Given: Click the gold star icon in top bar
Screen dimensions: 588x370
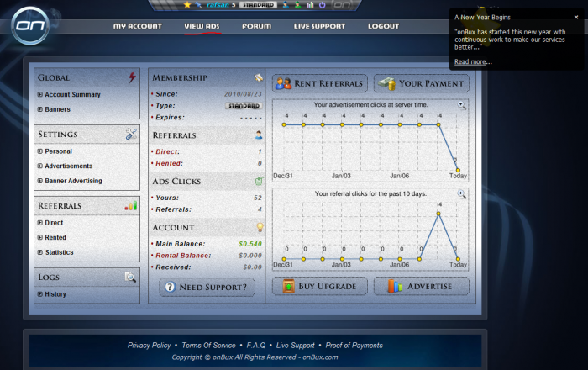Looking at the screenshot, I should click(187, 5).
